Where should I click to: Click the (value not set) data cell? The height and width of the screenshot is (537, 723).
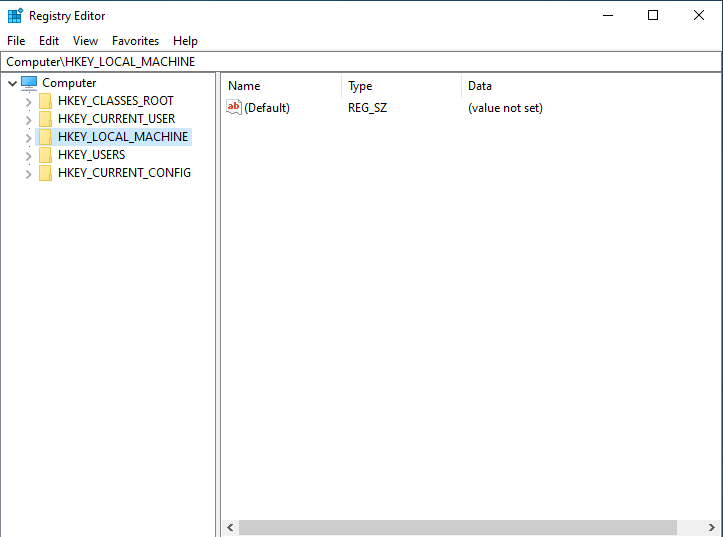505,108
